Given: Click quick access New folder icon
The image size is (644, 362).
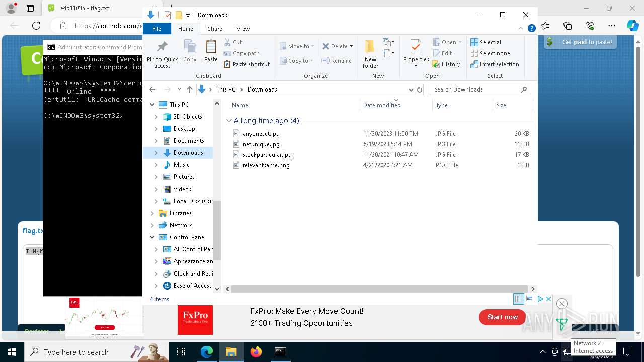Looking at the screenshot, I should point(179,15).
